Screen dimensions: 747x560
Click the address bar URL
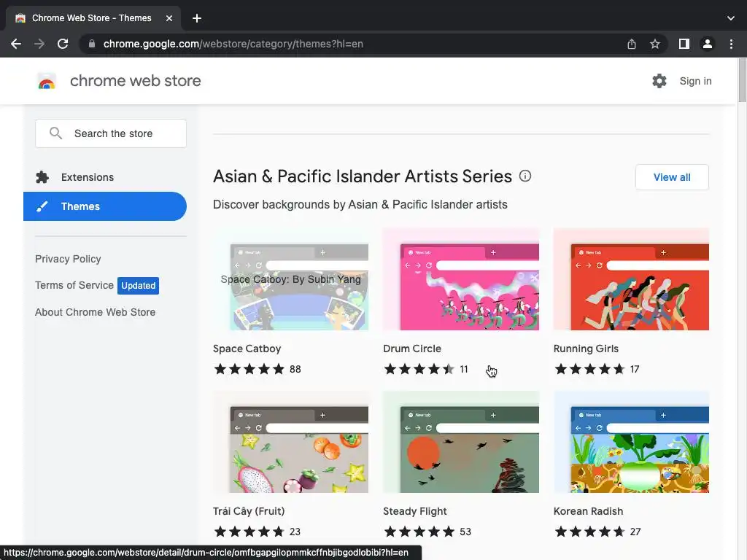click(233, 44)
